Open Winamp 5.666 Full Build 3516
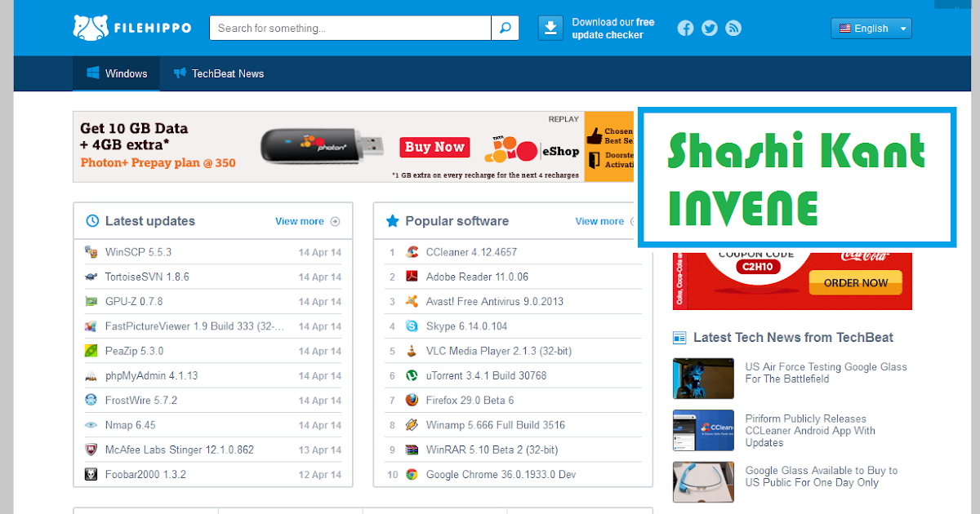This screenshot has height=514, width=980. click(495, 425)
